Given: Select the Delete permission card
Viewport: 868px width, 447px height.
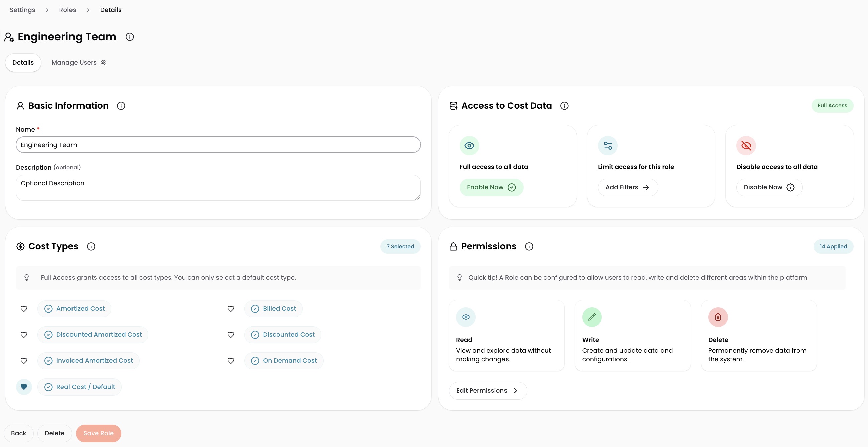Looking at the screenshot, I should 758,336.
